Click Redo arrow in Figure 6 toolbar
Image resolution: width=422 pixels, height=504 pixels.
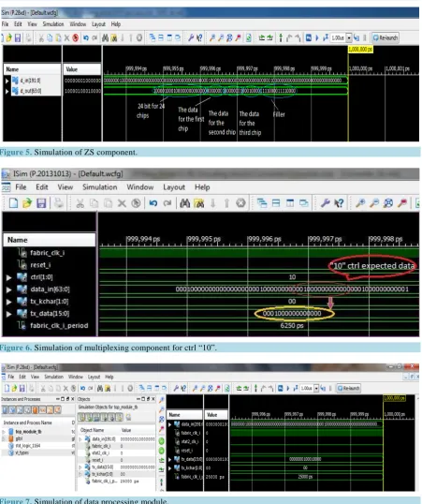click(x=167, y=203)
